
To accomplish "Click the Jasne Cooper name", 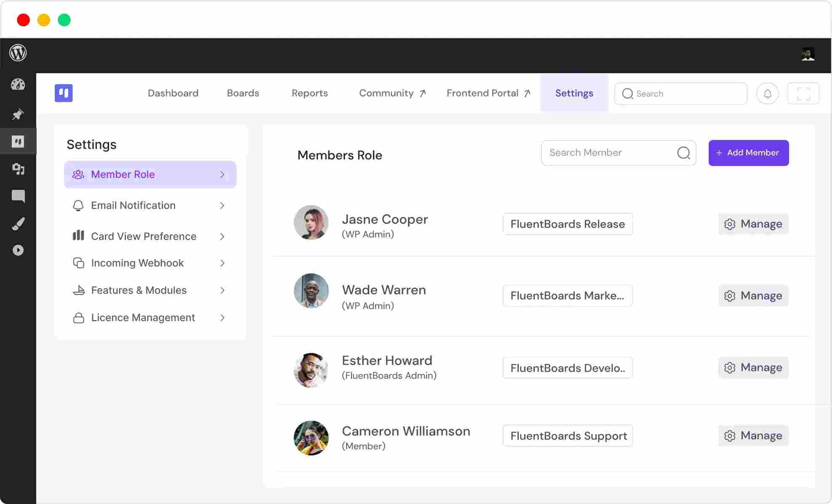I will 385,219.
